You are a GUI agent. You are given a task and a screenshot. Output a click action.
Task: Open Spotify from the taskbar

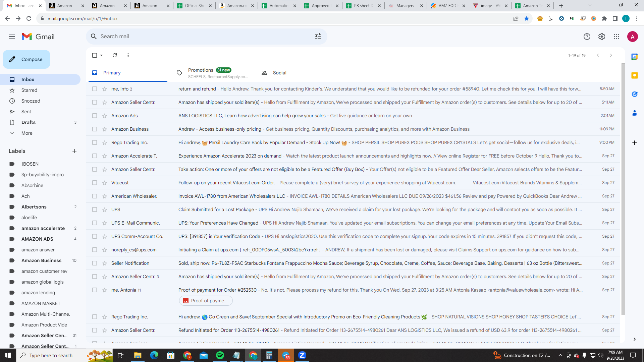coord(220,355)
